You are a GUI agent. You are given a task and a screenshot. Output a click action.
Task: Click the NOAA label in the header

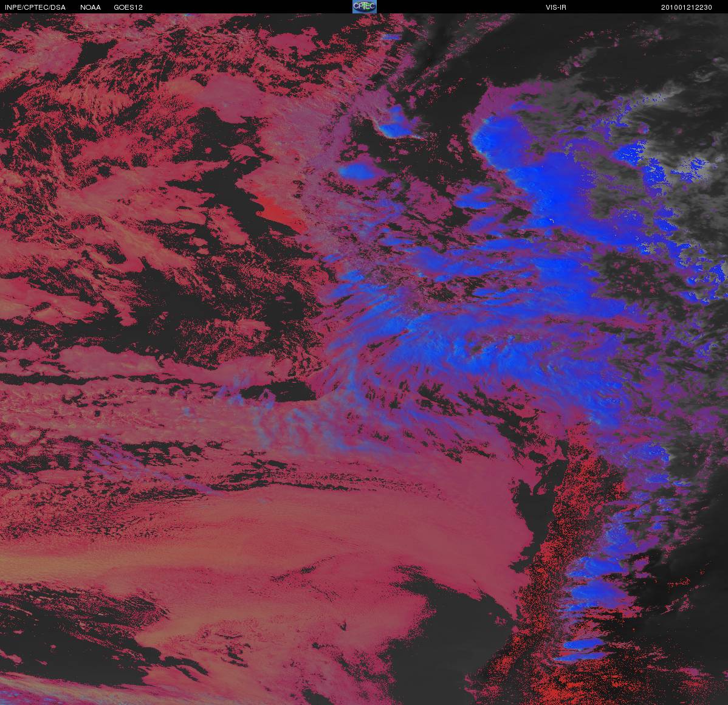pos(91,7)
